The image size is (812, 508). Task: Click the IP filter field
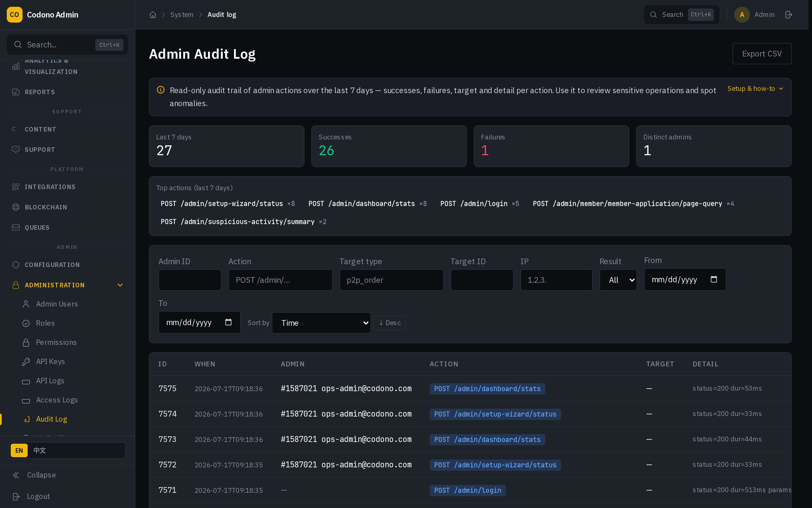(x=556, y=280)
